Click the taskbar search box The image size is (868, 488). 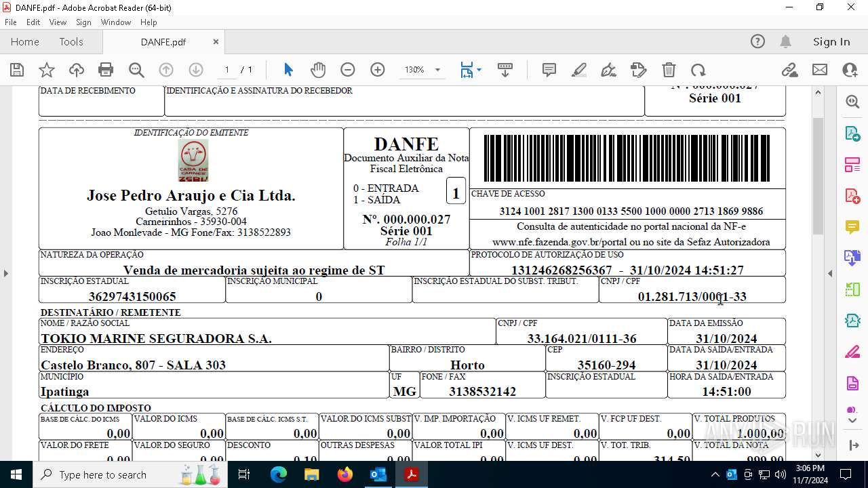click(130, 474)
